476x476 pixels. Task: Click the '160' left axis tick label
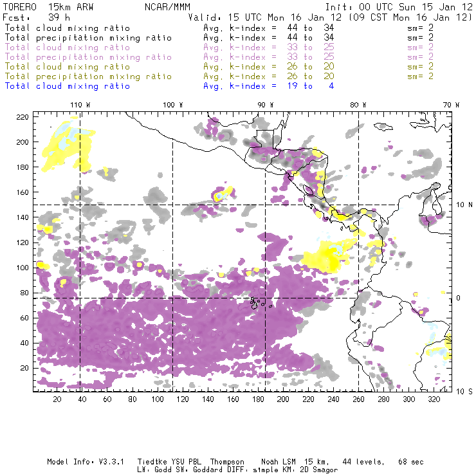[23, 192]
